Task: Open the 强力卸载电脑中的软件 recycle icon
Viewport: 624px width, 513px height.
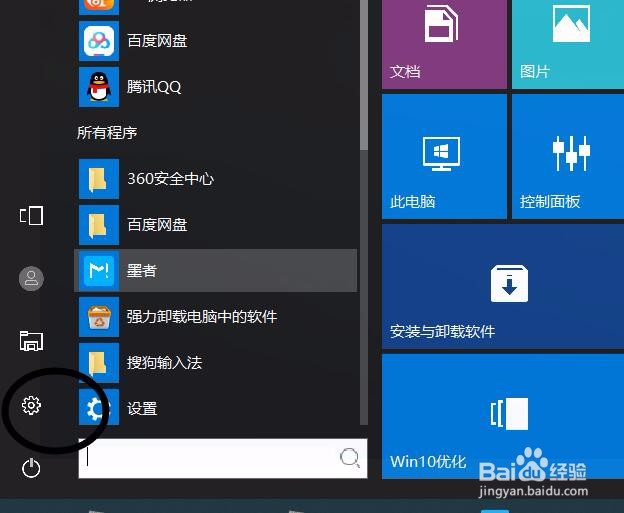Action: (x=99, y=317)
